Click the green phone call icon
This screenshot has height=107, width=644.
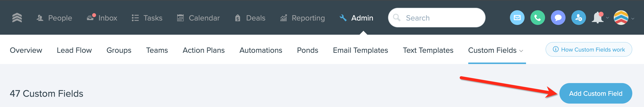point(537,18)
